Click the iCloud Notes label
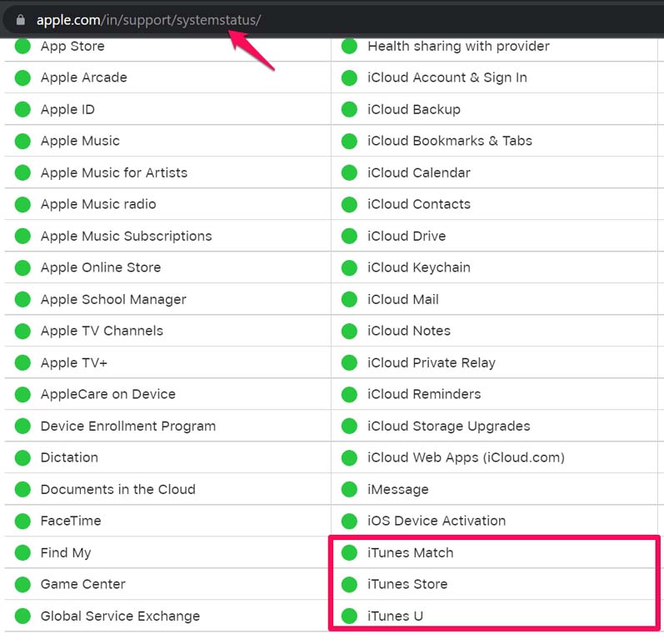Image resolution: width=664 pixels, height=644 pixels. point(409,331)
